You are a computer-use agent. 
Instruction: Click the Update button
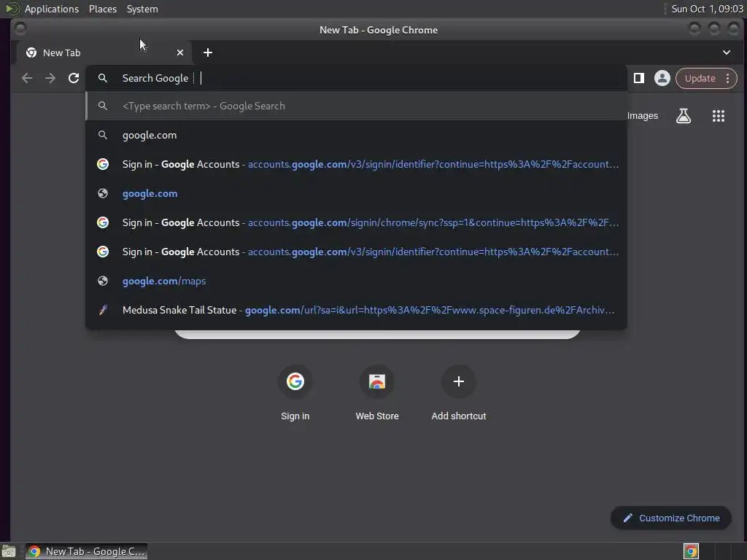tap(700, 78)
